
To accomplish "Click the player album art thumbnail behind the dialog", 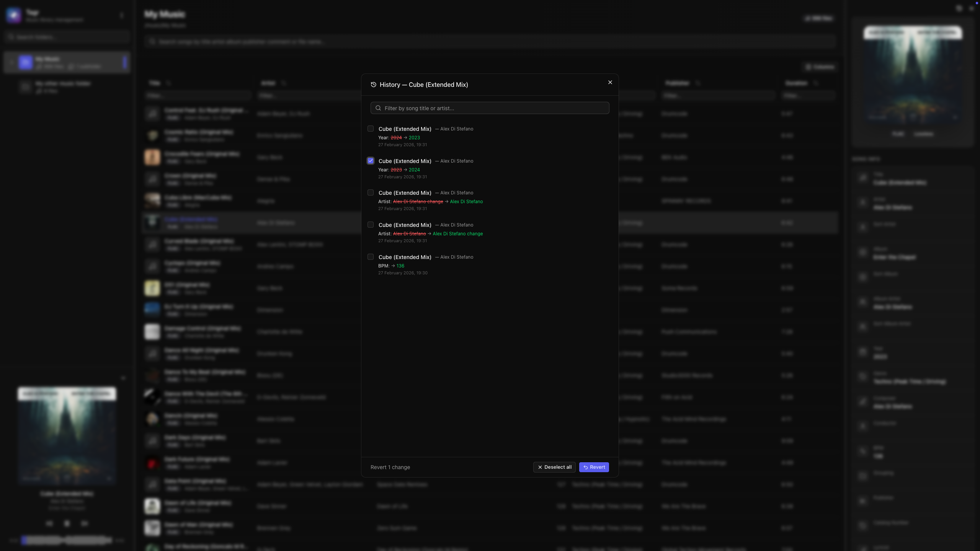I will pyautogui.click(x=67, y=435).
